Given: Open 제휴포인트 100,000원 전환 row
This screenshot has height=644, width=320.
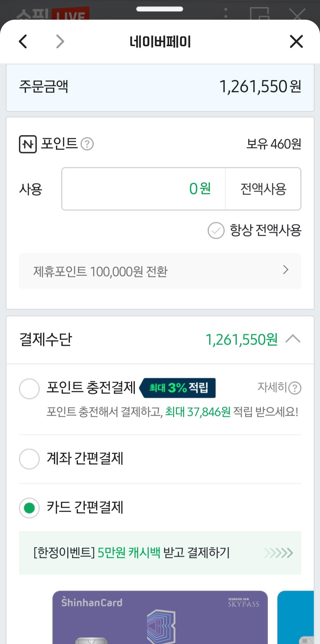Looking at the screenshot, I should tap(160, 271).
